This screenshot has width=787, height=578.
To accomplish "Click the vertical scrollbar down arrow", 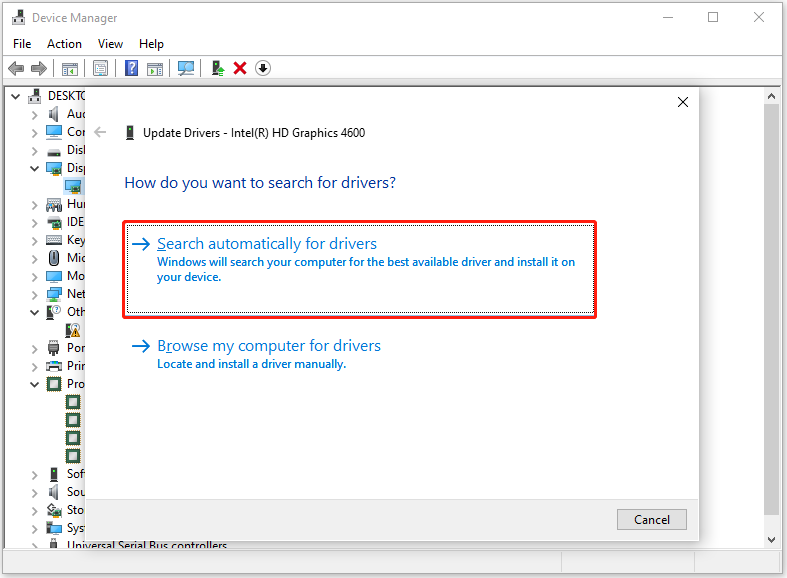I will tap(771, 540).
